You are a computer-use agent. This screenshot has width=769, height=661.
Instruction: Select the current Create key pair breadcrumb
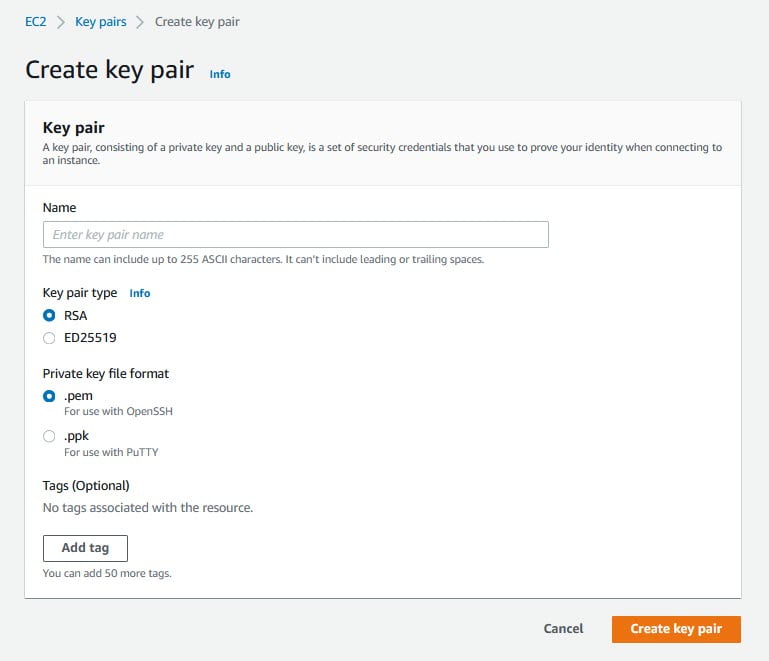click(x=197, y=22)
